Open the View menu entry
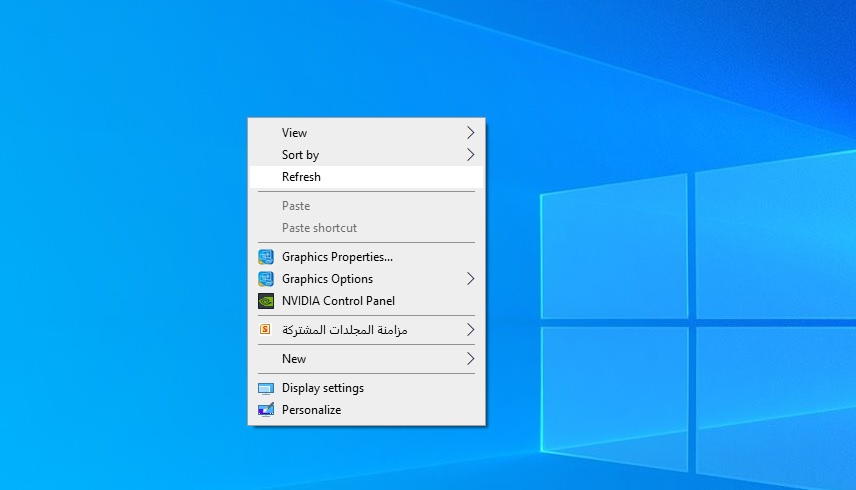This screenshot has height=490, width=856. [x=366, y=133]
